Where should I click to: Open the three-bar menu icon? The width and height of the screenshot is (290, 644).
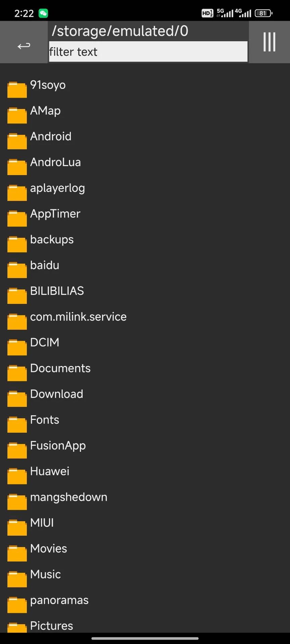[269, 42]
